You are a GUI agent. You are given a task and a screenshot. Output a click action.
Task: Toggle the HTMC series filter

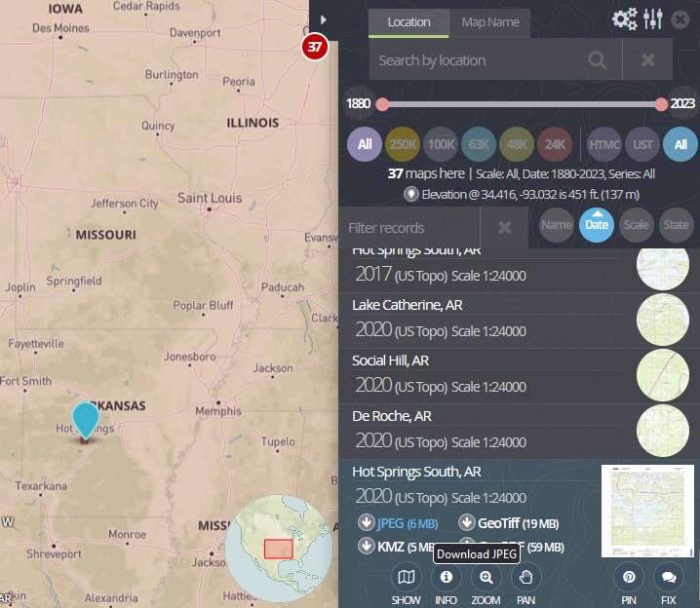pyautogui.click(x=604, y=144)
